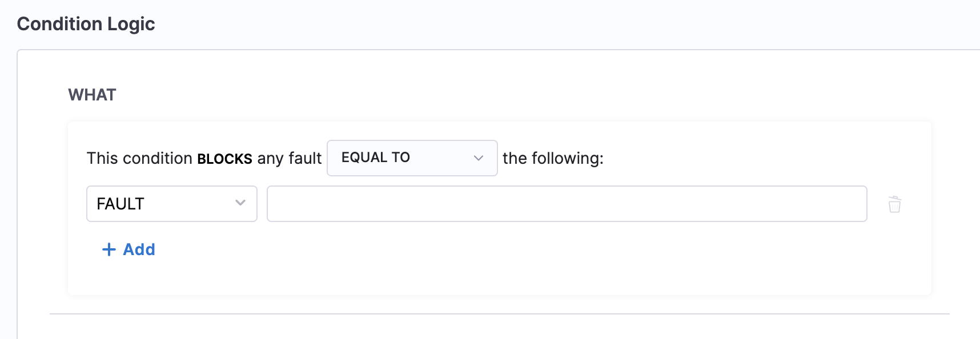
Task: Open the FAULT type dropdown
Action: (x=171, y=204)
